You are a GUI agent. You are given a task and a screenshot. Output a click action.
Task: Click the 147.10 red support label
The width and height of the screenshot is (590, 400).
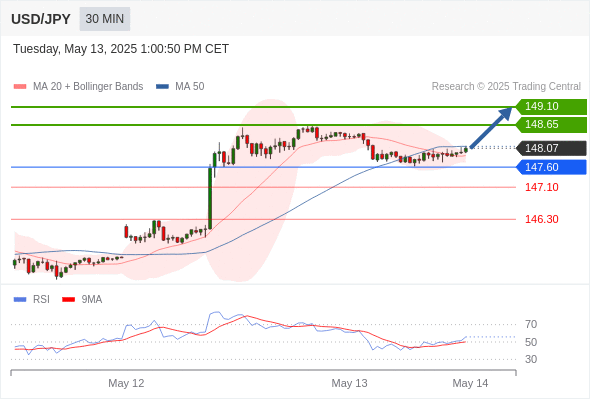tap(542, 187)
